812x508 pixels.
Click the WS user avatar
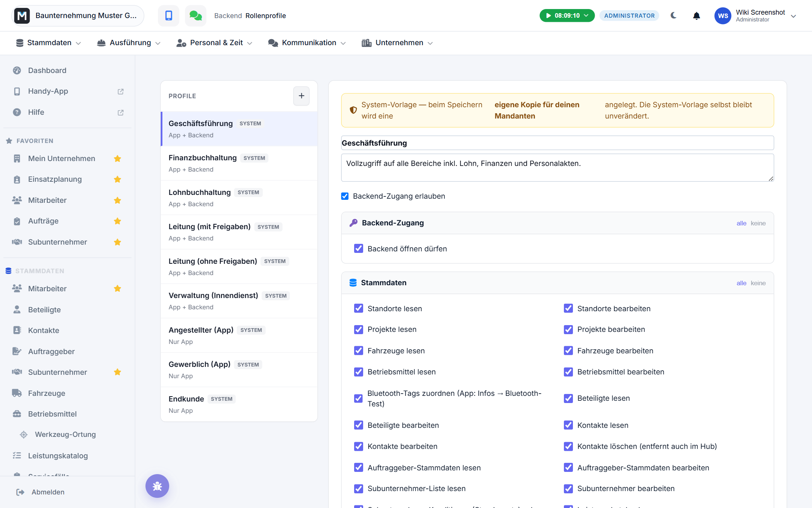point(723,16)
